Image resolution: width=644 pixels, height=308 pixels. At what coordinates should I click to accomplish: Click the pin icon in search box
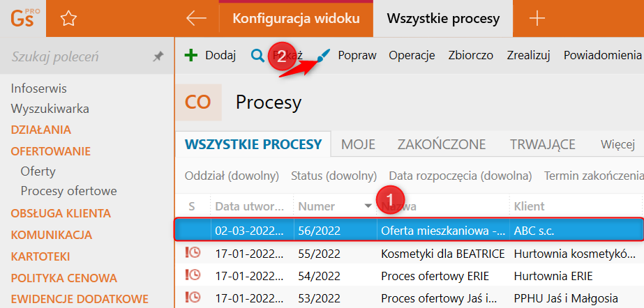pos(158,57)
